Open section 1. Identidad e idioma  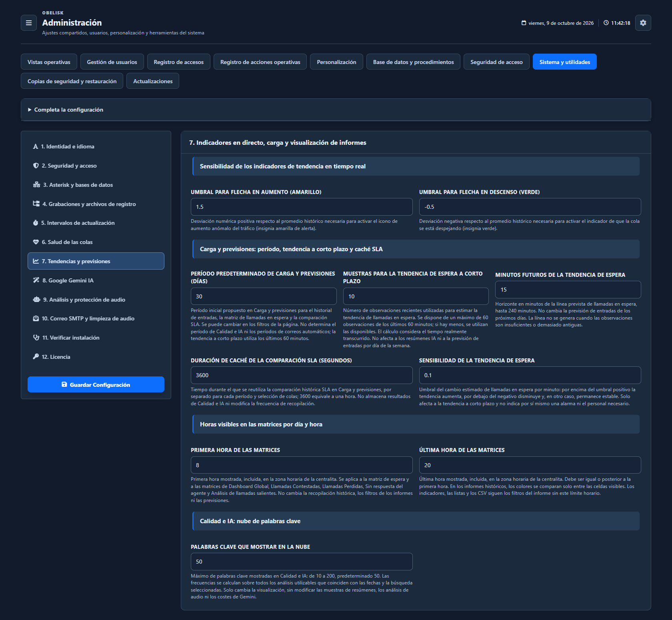tap(96, 146)
